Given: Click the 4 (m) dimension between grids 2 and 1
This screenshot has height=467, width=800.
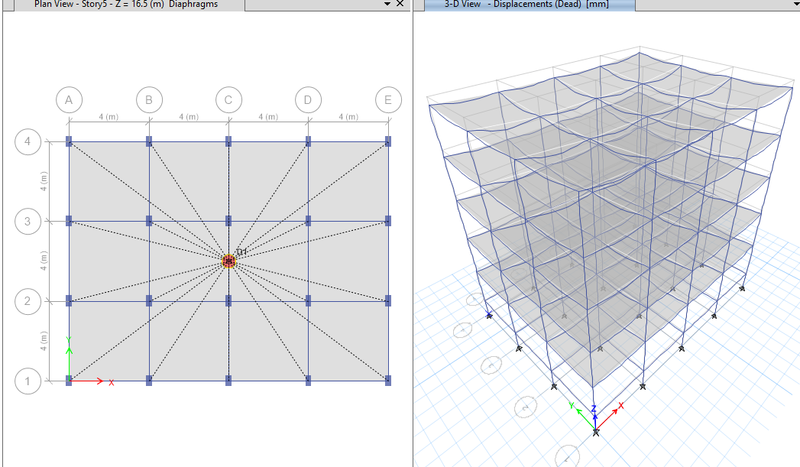Looking at the screenshot, I should (x=44, y=341).
